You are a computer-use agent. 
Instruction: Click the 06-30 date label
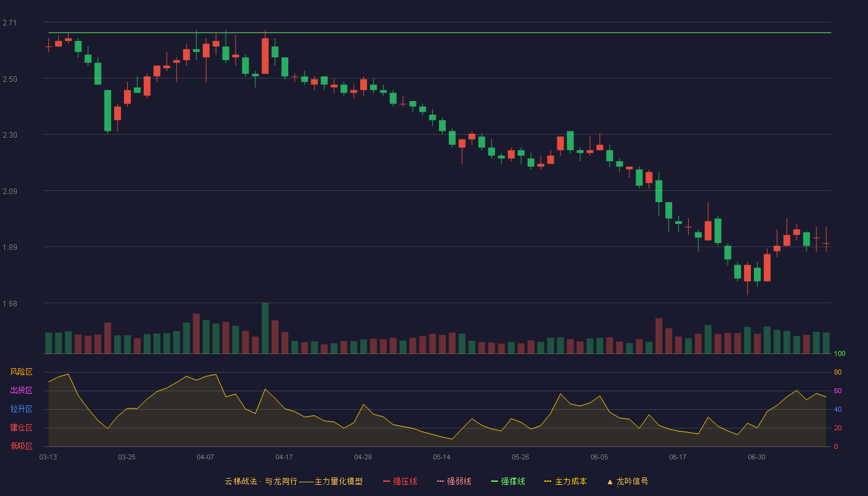tap(756, 457)
